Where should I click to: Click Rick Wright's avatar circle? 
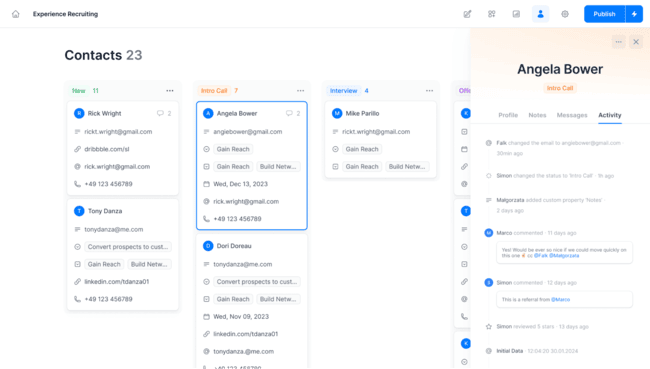click(x=79, y=113)
